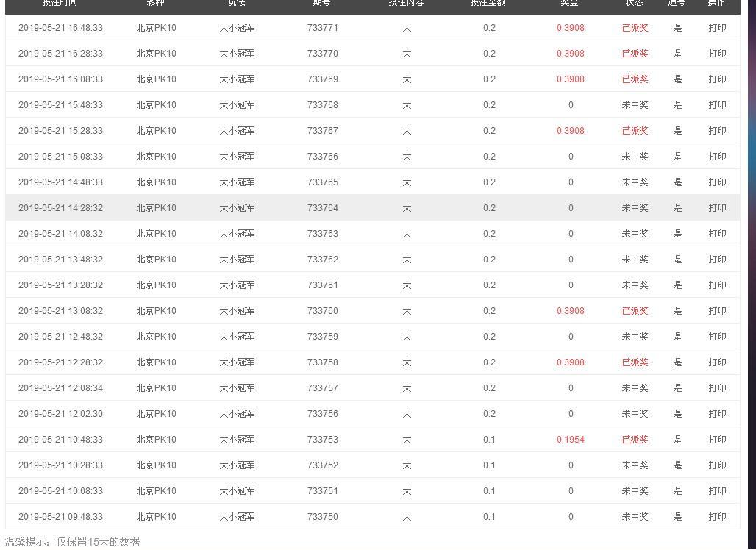Click 打印 in the 733768 row

pos(717,105)
